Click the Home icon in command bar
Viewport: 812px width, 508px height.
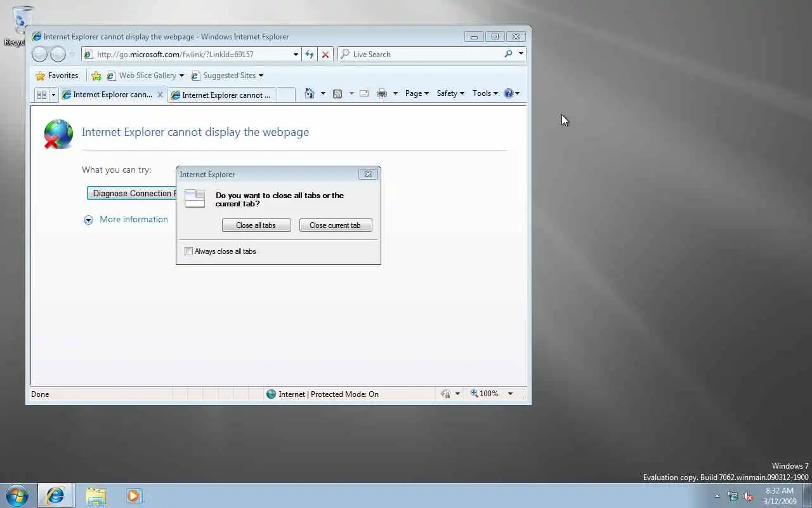(310, 93)
